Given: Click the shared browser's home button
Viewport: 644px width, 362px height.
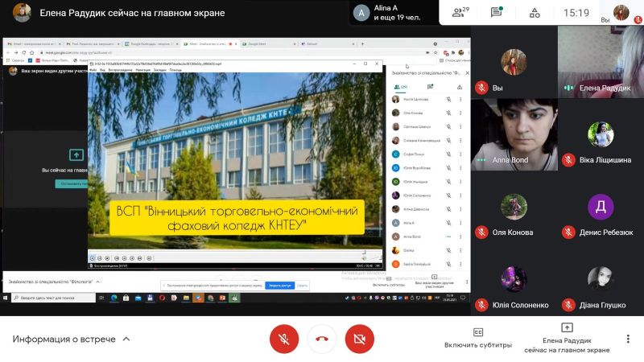Looking at the screenshot, I should pos(31,52).
